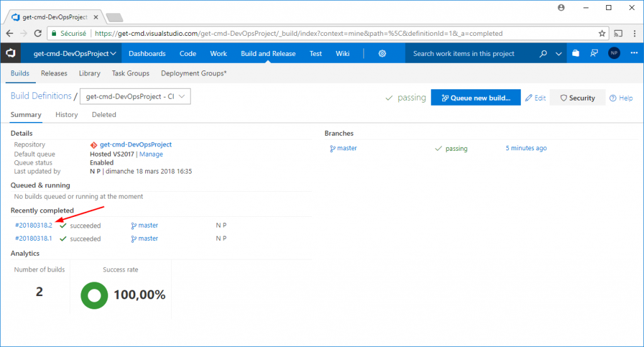The width and height of the screenshot is (644, 347).
Task: Open the Help link
Action: coord(621,97)
